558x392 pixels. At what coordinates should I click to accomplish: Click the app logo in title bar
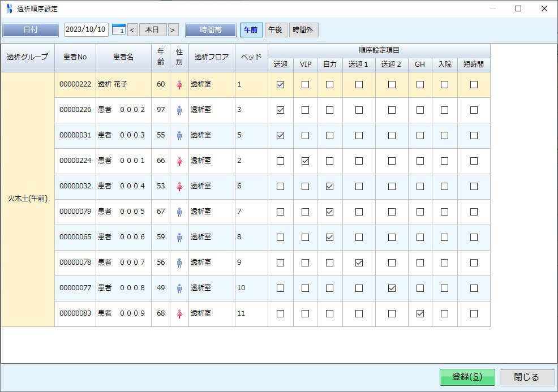[9, 8]
